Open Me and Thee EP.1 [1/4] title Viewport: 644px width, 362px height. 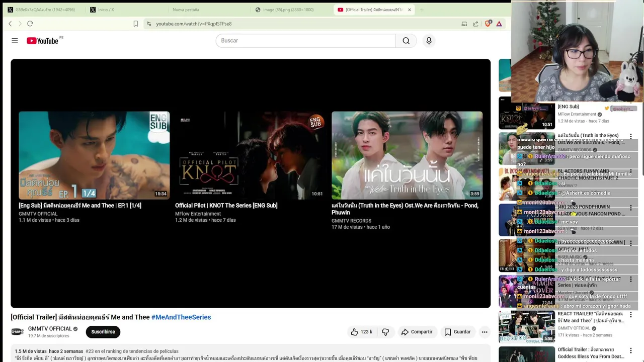coord(80,206)
